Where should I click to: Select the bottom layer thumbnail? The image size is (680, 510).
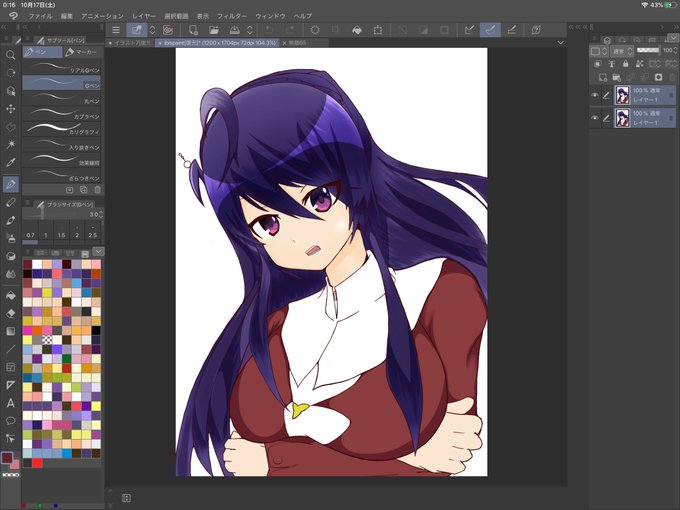point(622,118)
